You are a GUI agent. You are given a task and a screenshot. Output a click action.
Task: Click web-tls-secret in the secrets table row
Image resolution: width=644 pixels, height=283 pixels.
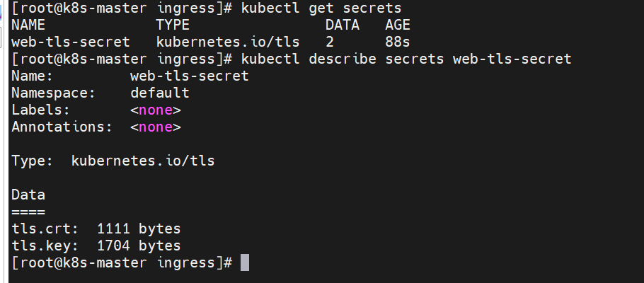click(71, 42)
